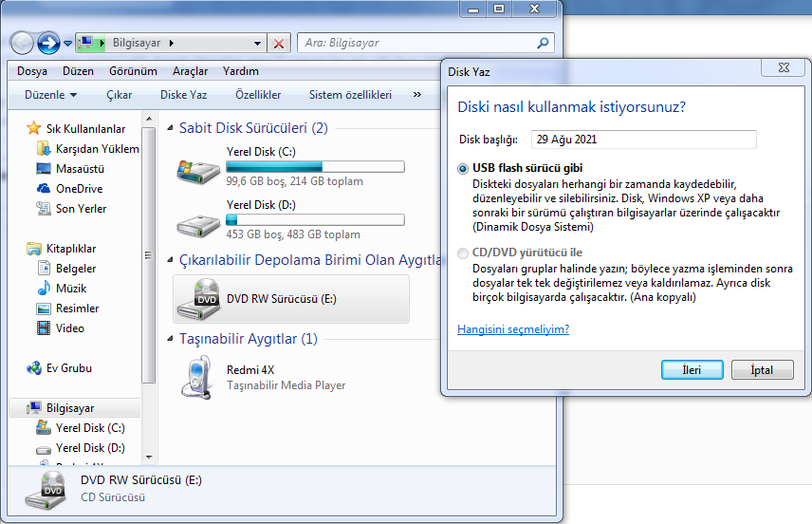Open address bar history dropdown
Image resolution: width=812 pixels, height=524 pixels.
click(257, 43)
